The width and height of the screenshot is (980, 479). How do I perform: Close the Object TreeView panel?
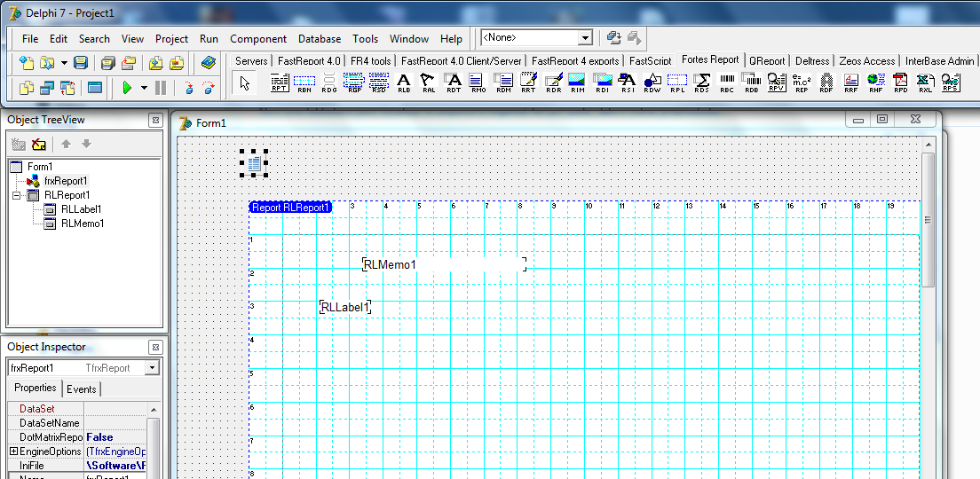point(155,120)
